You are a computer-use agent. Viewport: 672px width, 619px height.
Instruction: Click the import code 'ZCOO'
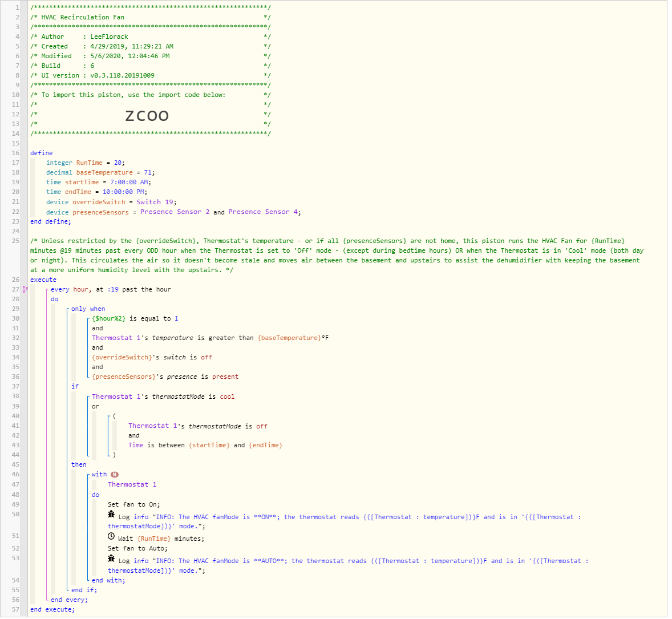(x=147, y=116)
